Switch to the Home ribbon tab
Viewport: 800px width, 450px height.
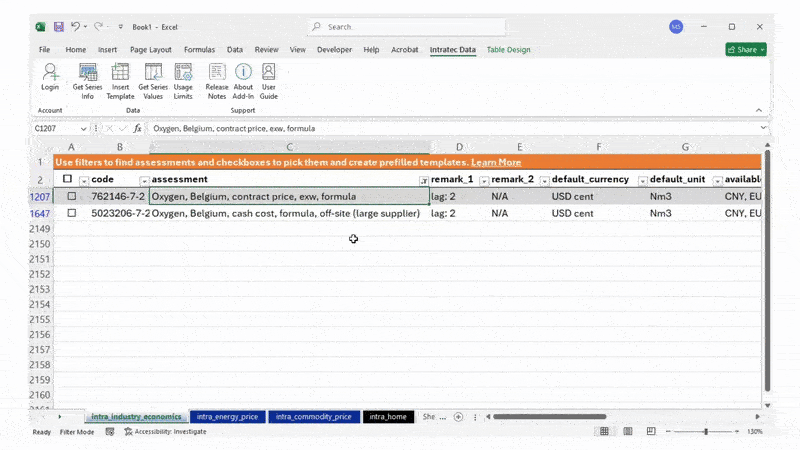76,49
